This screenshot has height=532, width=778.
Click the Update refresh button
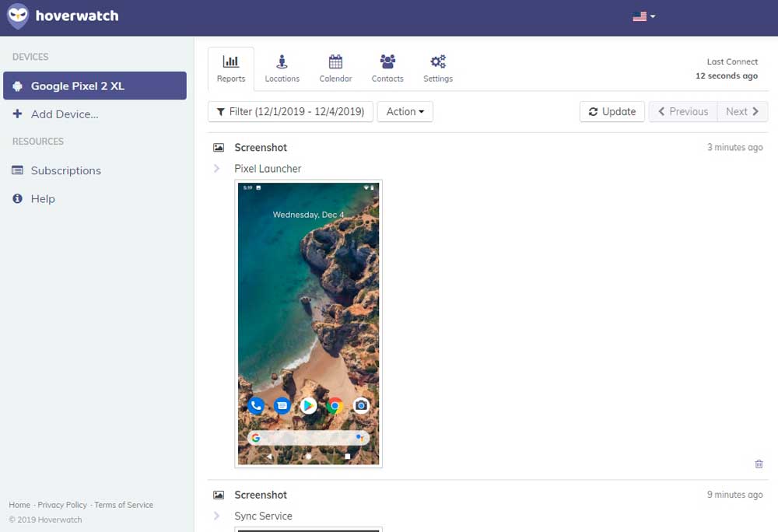(x=612, y=111)
